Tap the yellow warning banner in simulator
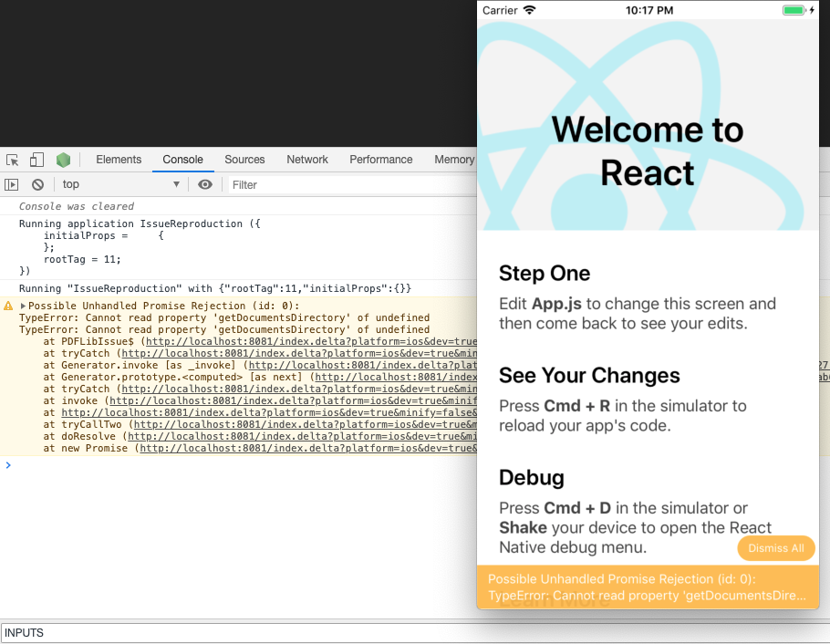This screenshot has width=830, height=644. click(648, 587)
